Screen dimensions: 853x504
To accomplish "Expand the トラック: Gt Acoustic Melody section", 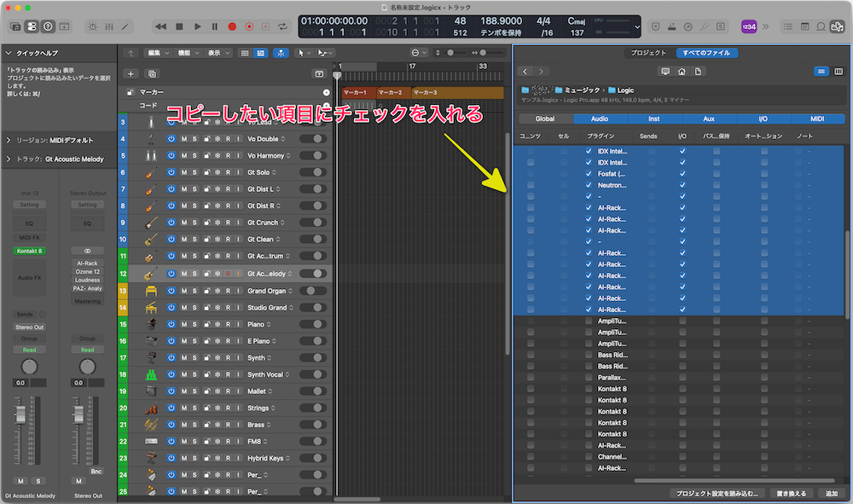I will pos(9,159).
